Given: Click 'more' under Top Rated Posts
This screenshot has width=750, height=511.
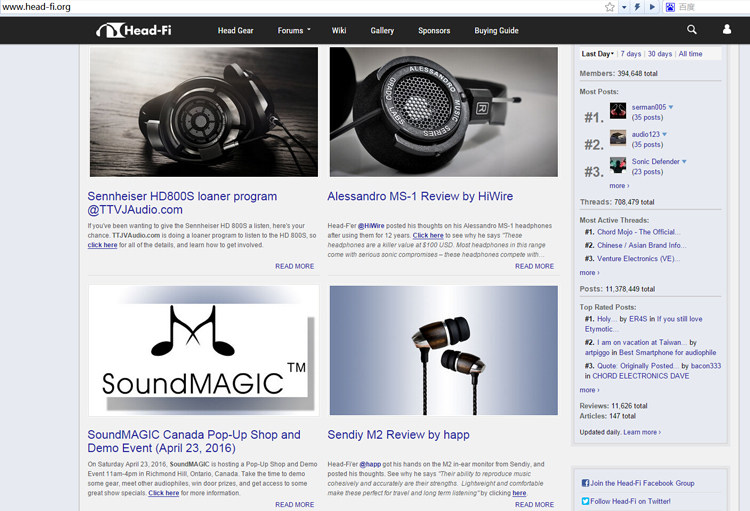Looking at the screenshot, I should point(589,390).
